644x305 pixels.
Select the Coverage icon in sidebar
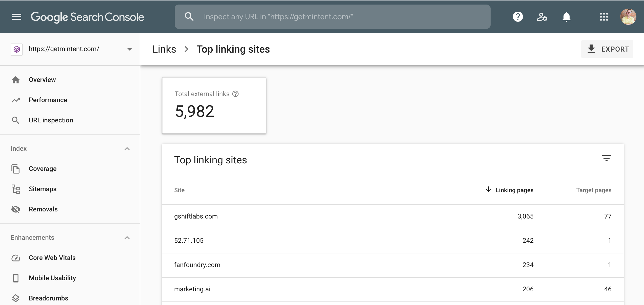(16, 169)
